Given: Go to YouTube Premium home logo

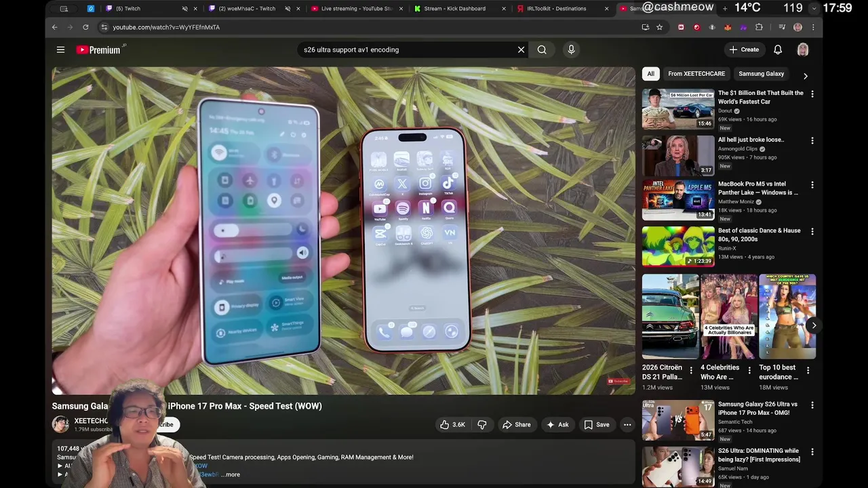Looking at the screenshot, I should 98,49.
